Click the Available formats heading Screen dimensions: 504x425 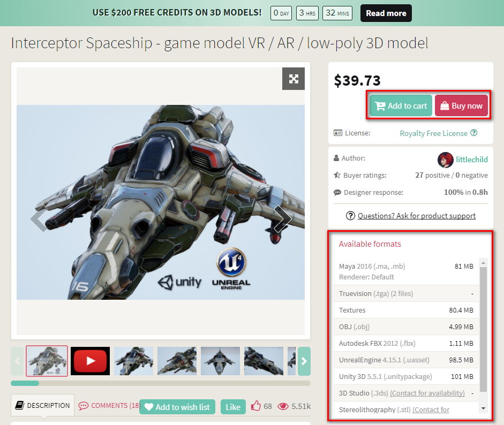370,244
